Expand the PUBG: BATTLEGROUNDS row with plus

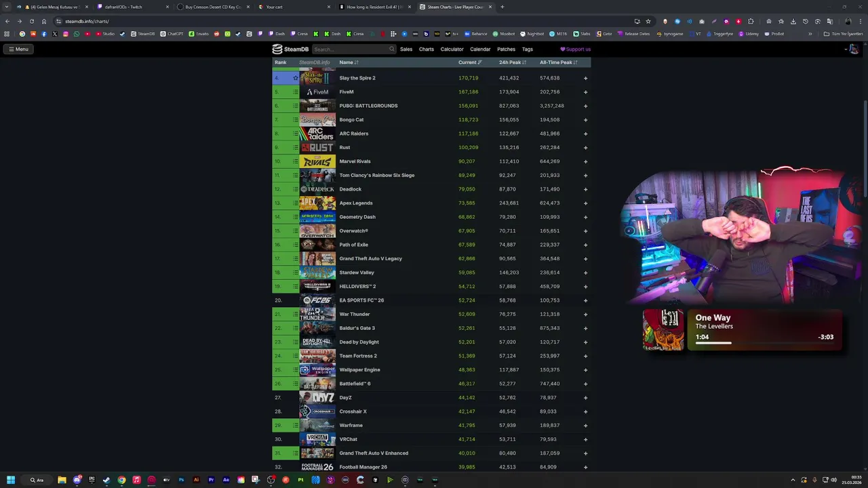(585, 106)
